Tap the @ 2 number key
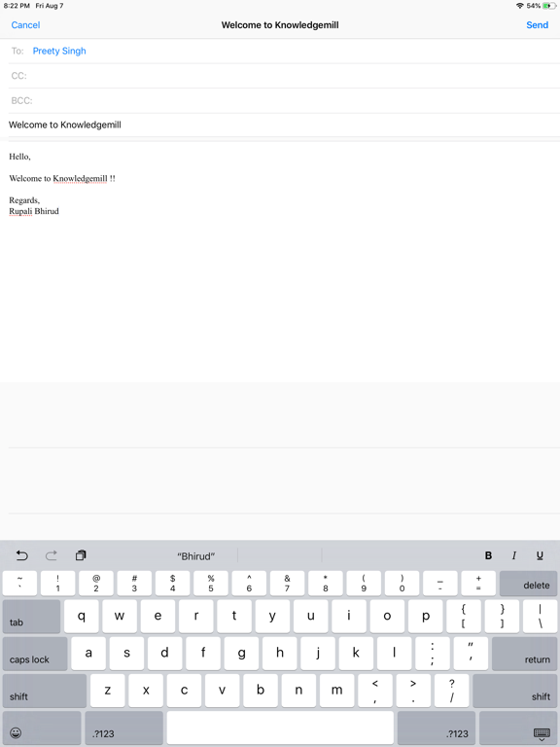The width and height of the screenshot is (560, 747). 96,584
